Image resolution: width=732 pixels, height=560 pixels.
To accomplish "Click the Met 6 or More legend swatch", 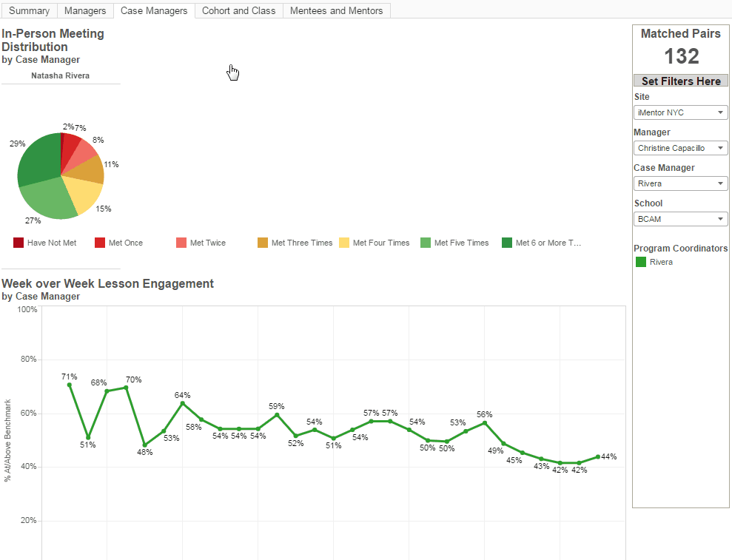I will [x=507, y=243].
